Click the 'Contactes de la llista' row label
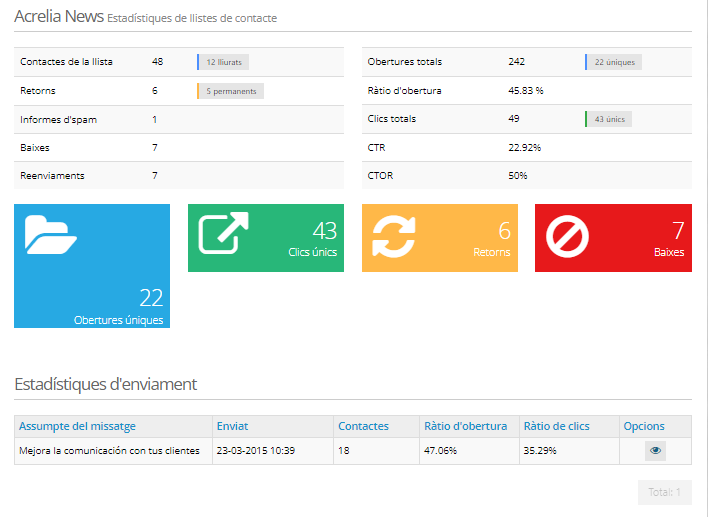708x517 pixels. click(x=66, y=62)
